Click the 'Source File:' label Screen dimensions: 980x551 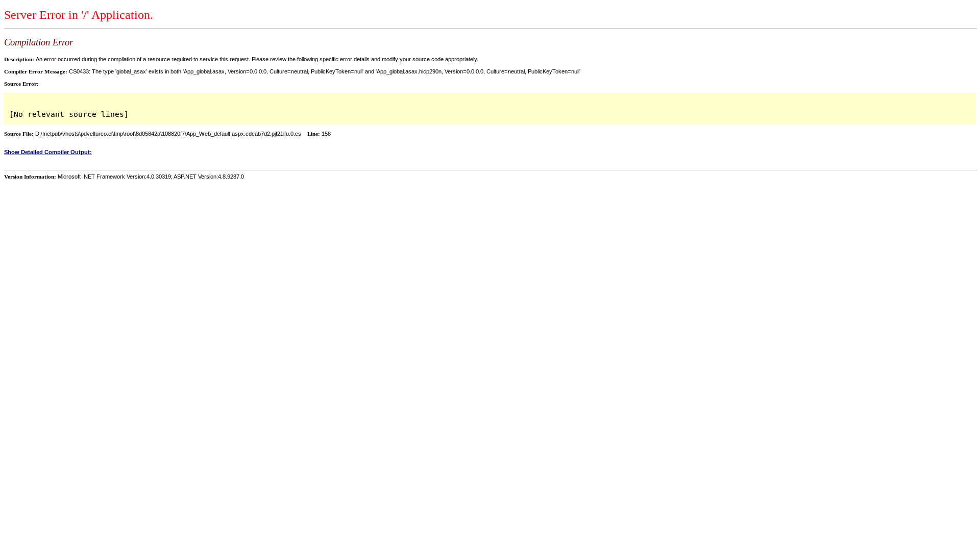(x=19, y=134)
